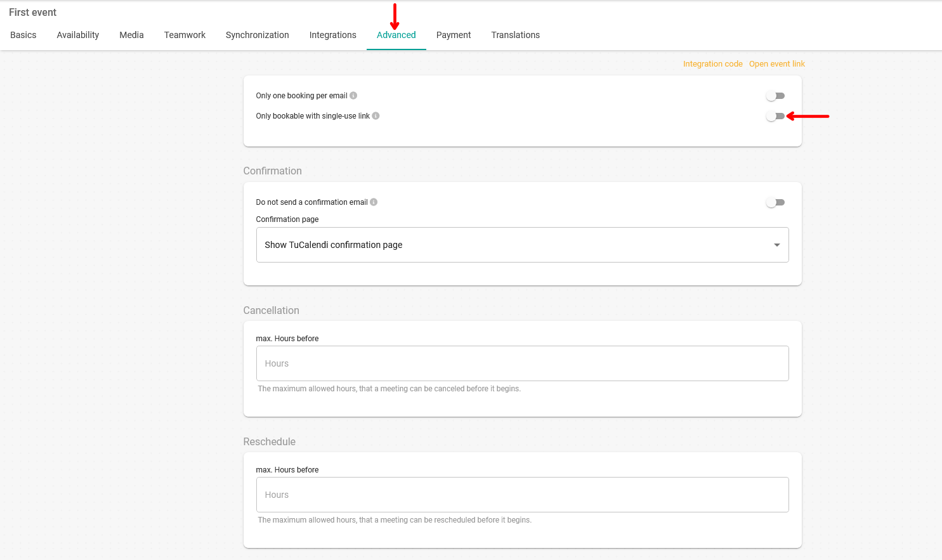The width and height of the screenshot is (942, 560).
Task: Open the Availability tab
Action: (x=78, y=35)
